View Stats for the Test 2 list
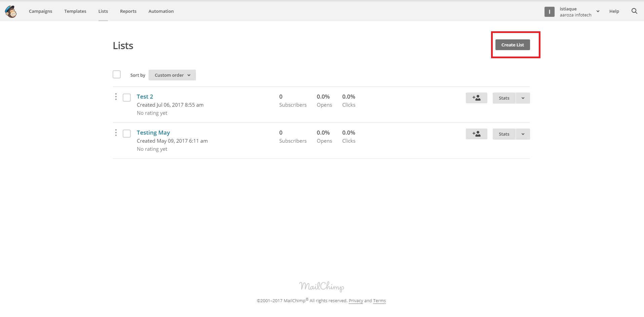The width and height of the screenshot is (644, 317). (504, 98)
